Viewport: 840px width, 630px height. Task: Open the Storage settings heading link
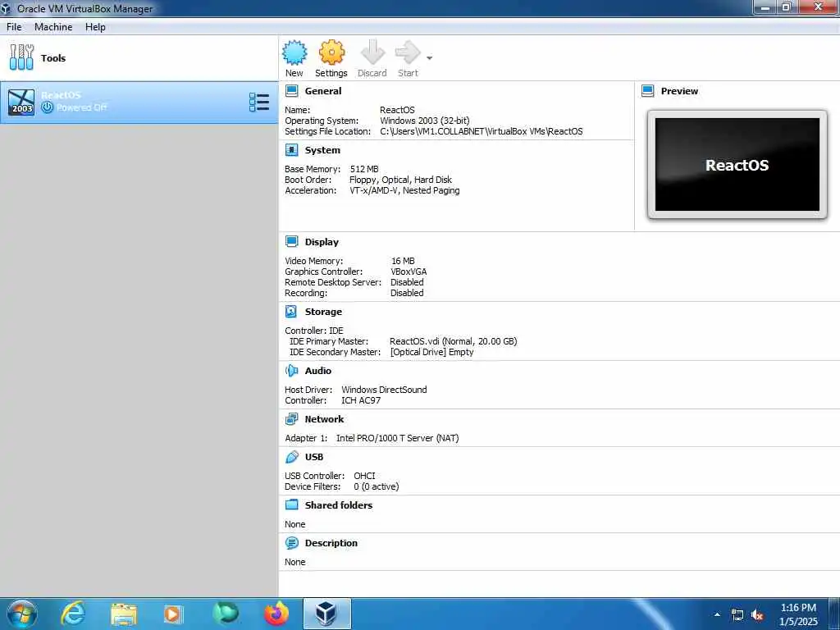click(x=323, y=312)
